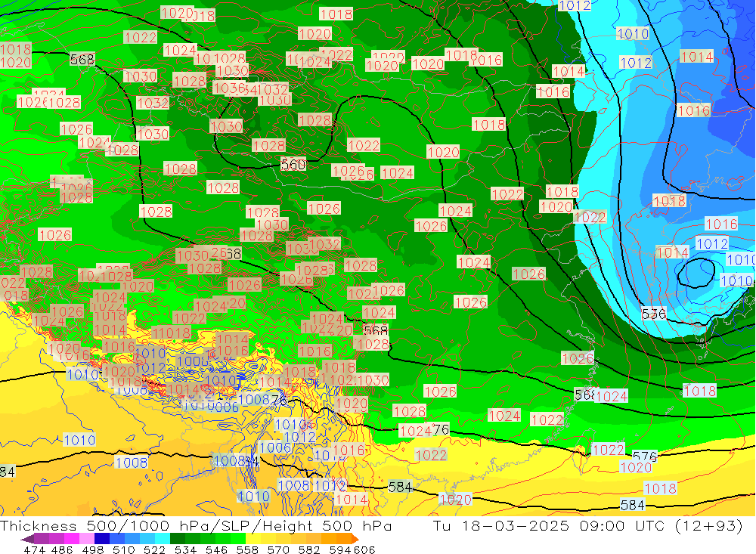Viewport: 756px width, 554px height.
Task: Click the legend value '582'
Action: click(x=309, y=549)
